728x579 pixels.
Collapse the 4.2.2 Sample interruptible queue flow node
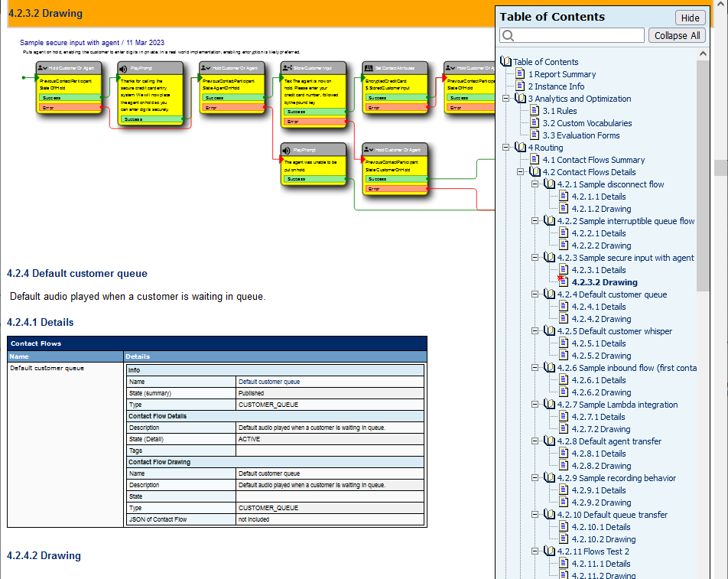(x=535, y=220)
